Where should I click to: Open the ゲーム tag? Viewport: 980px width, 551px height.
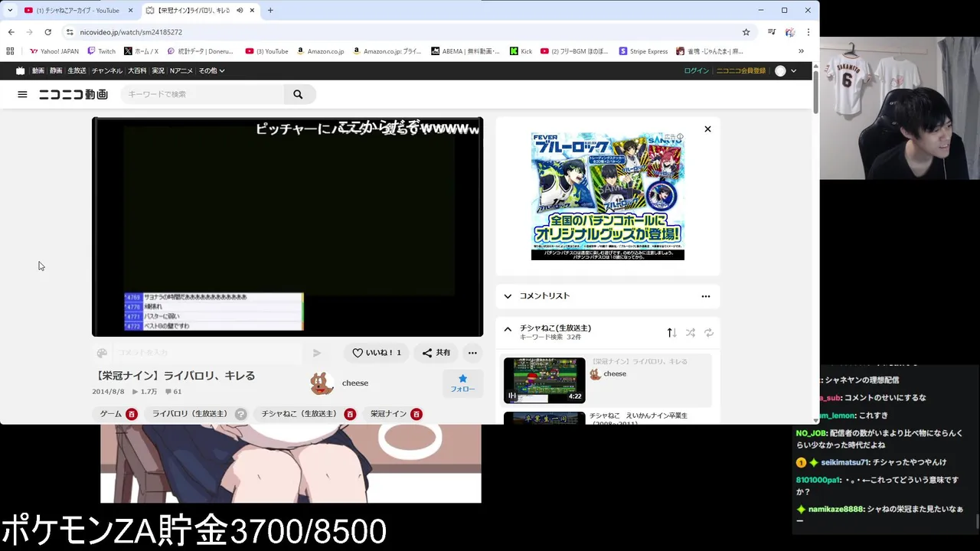point(111,414)
